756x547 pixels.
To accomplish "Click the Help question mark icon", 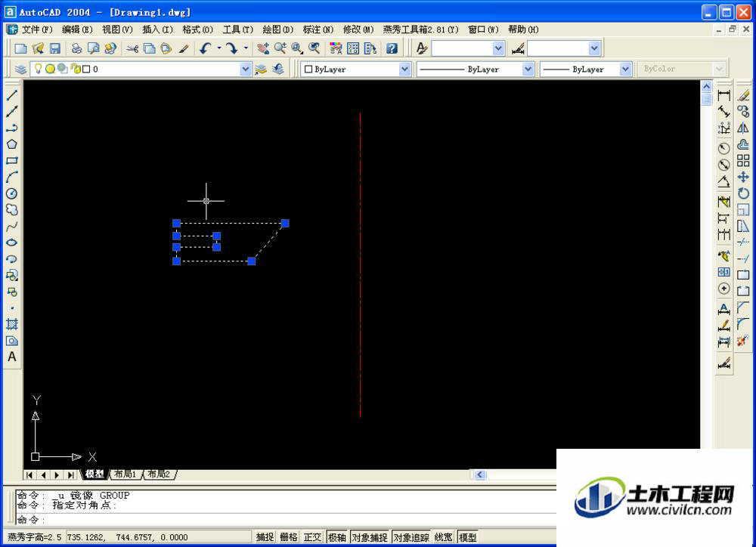I will (392, 48).
